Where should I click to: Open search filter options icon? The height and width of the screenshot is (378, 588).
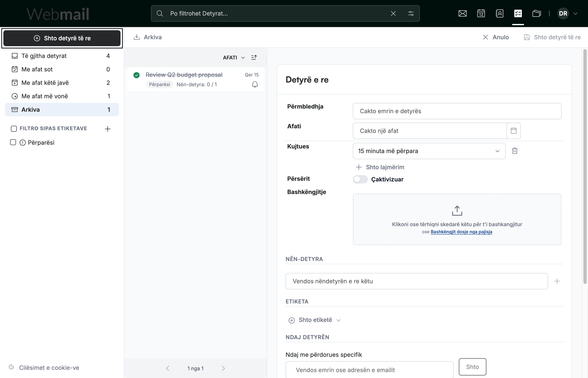pos(411,13)
